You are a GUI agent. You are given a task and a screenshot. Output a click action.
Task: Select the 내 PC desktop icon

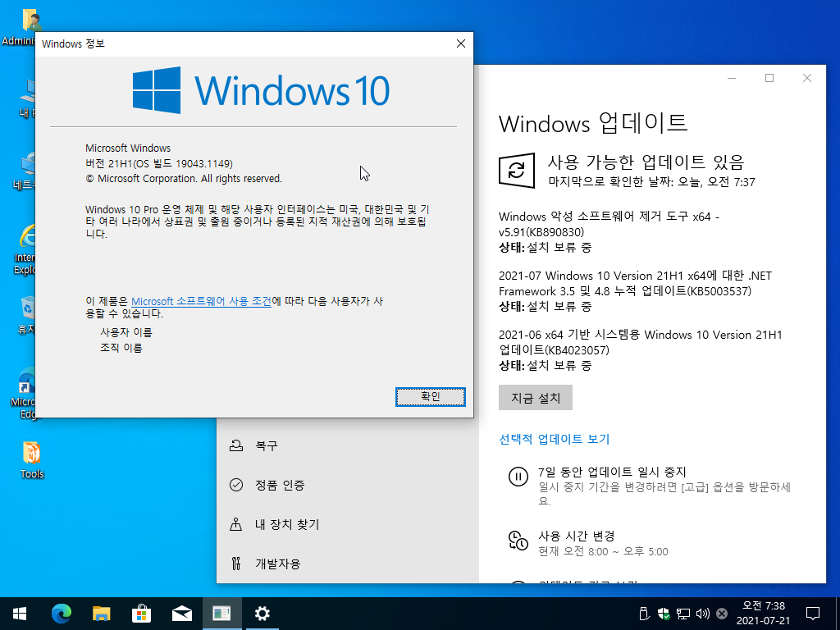27,98
